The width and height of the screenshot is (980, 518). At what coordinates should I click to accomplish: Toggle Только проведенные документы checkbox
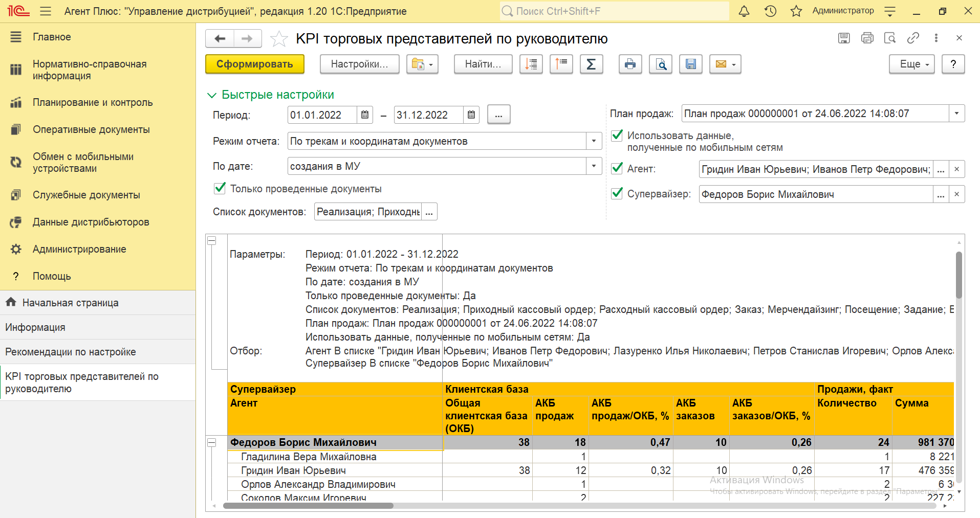tap(220, 189)
